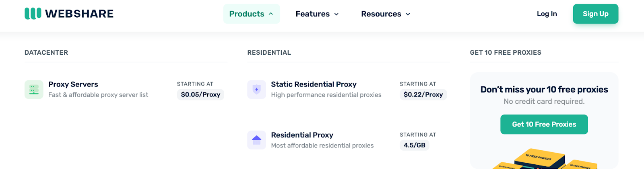Screen dimensions: 644x176
Task: Click the Log In link
Action: pos(547,14)
